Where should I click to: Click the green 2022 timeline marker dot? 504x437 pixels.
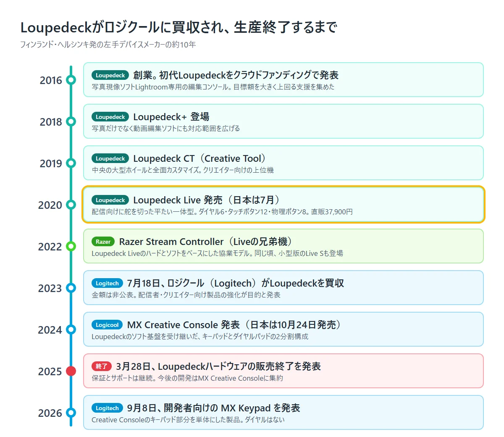coord(71,246)
